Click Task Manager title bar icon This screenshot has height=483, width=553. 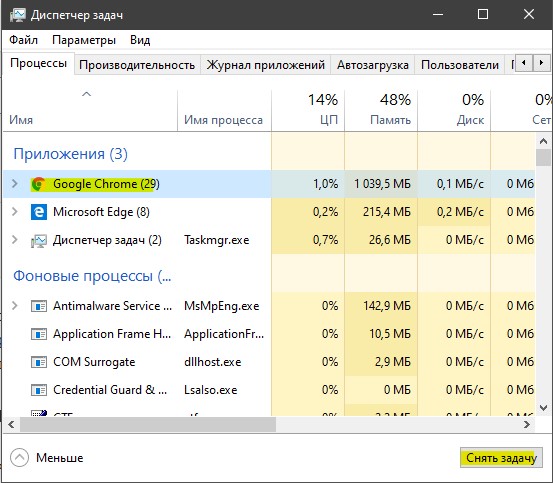(x=18, y=15)
